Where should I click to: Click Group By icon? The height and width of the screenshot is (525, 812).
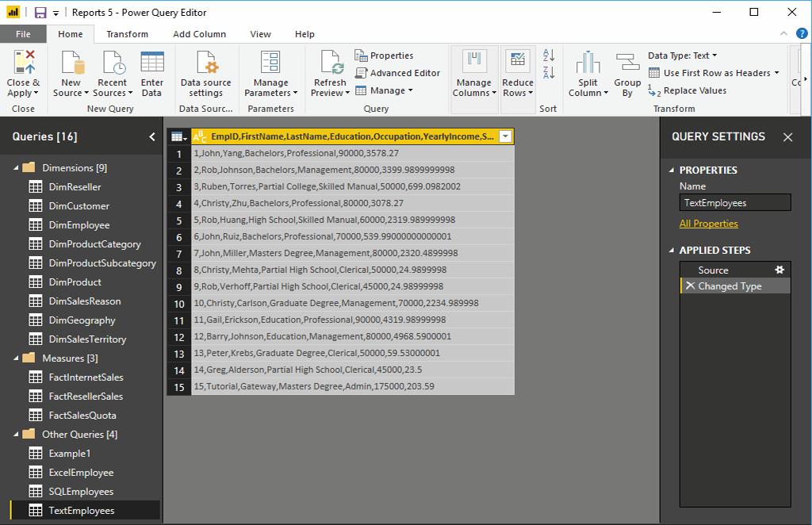(x=627, y=62)
